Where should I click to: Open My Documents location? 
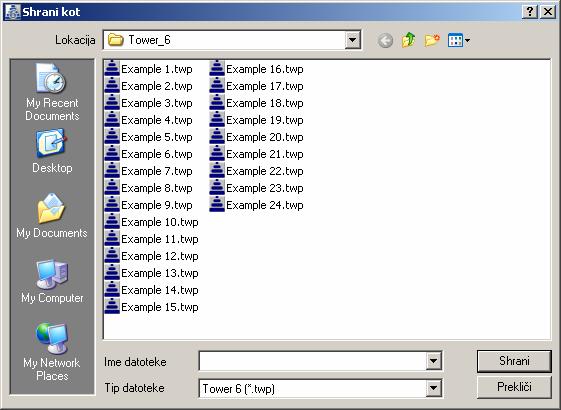pos(52,216)
